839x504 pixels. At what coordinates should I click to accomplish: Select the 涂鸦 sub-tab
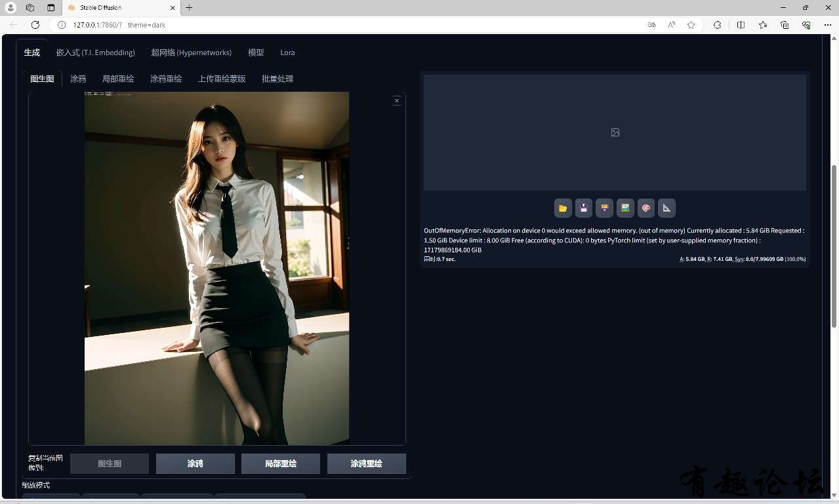click(x=78, y=79)
